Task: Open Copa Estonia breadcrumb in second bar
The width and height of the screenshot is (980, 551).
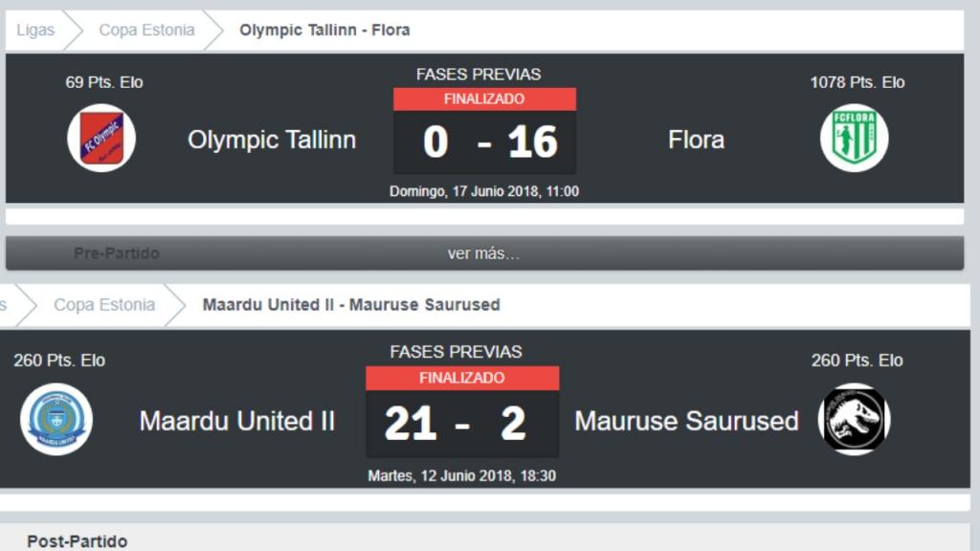Action: point(104,305)
